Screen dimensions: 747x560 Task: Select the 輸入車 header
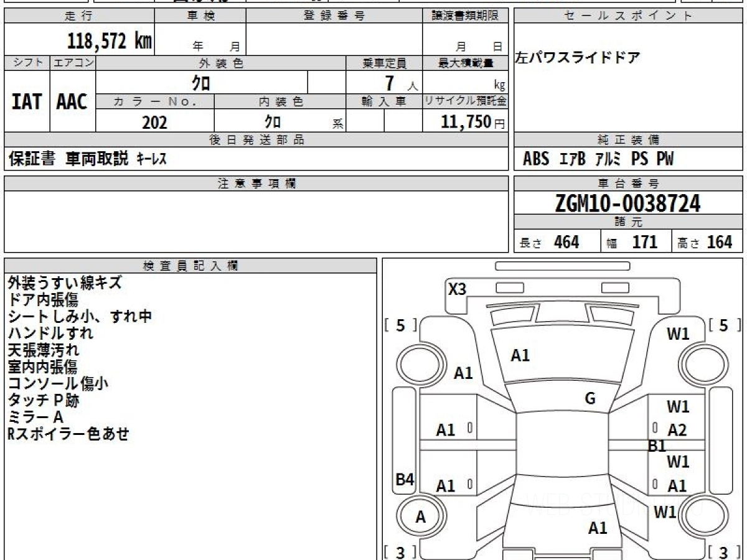384,101
